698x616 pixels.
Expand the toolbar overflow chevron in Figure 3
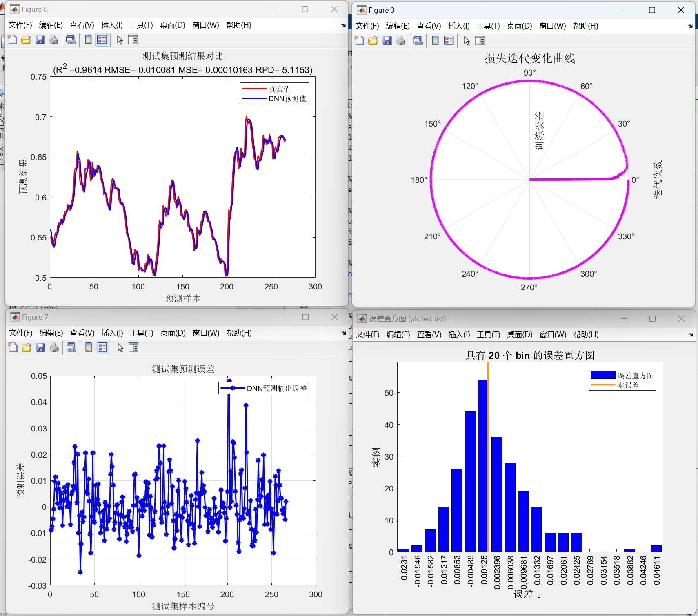(x=690, y=26)
